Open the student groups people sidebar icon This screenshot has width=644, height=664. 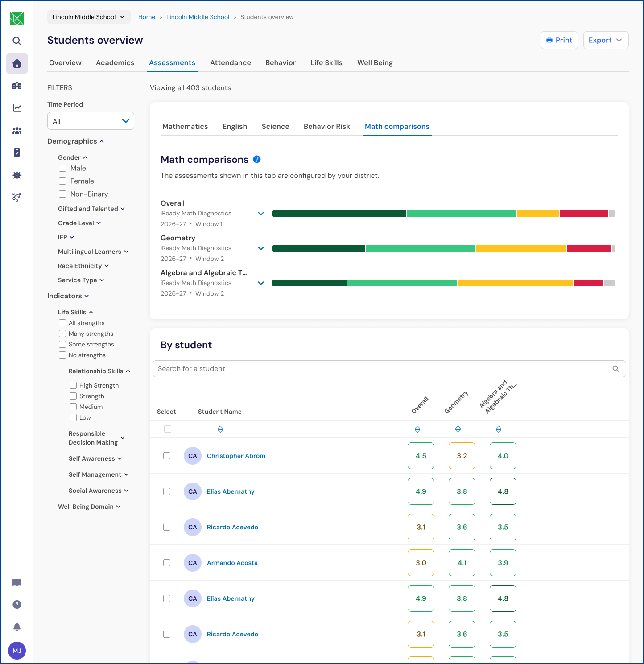17,130
